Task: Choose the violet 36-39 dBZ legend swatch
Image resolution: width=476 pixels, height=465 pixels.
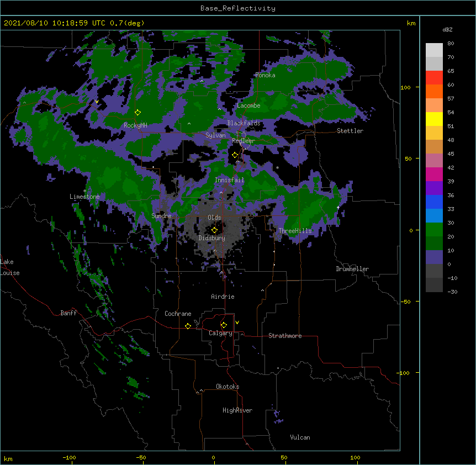Action: (x=434, y=188)
